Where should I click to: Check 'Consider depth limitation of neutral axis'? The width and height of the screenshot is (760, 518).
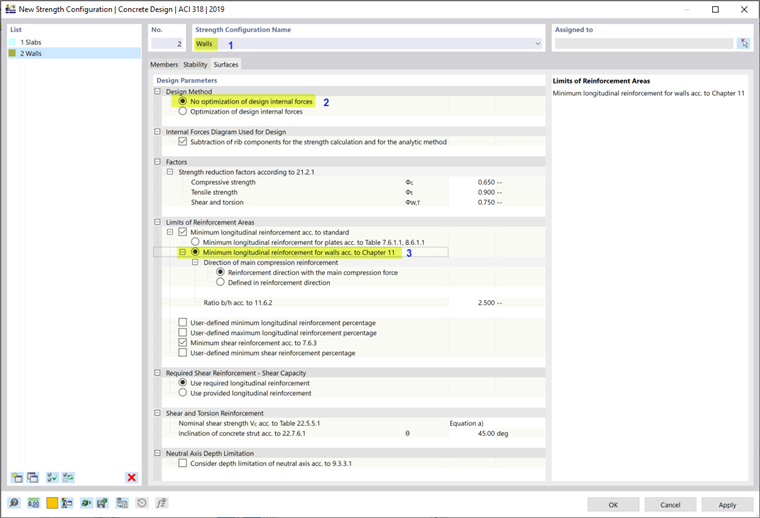point(182,463)
